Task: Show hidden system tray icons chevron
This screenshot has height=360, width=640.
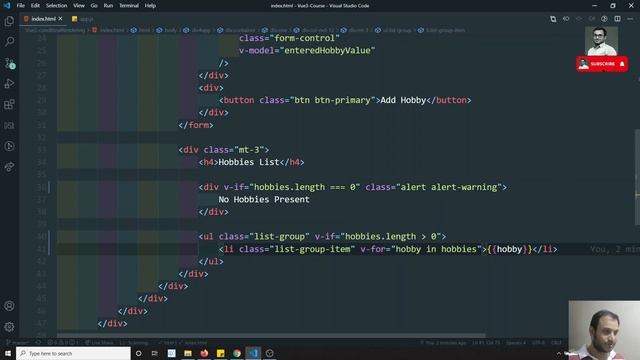Action: (559, 353)
